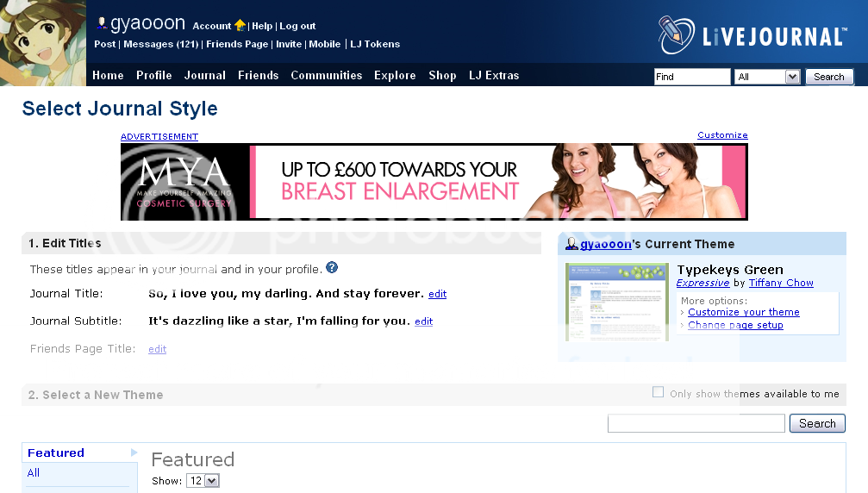Open the search scope All dropdown
The width and height of the screenshot is (868, 493).
[x=767, y=77]
